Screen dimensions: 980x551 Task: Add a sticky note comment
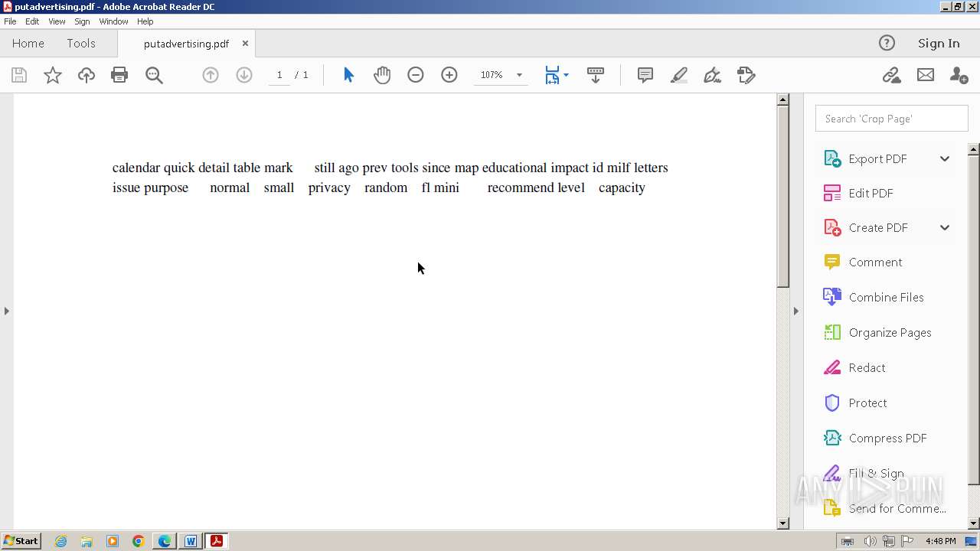pos(645,75)
